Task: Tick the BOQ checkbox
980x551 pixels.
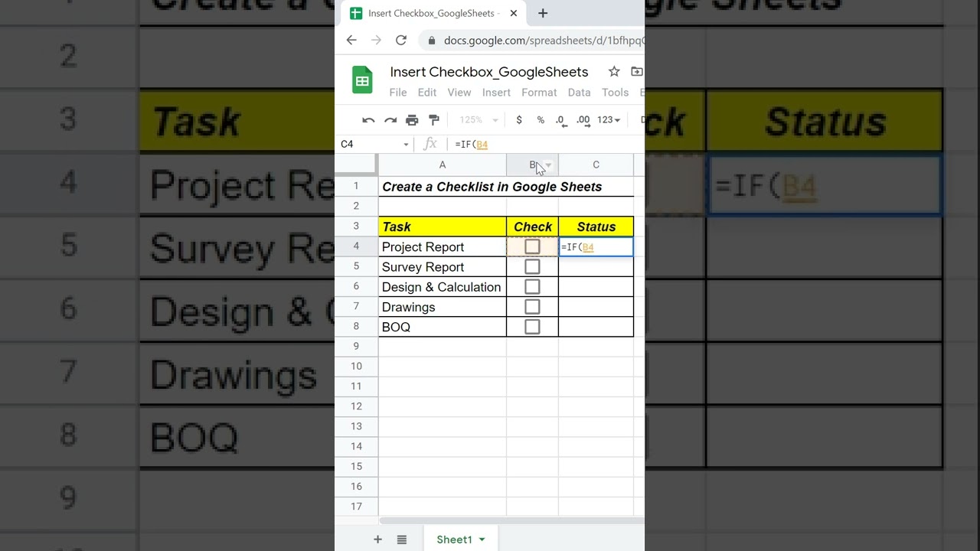Action: click(532, 327)
